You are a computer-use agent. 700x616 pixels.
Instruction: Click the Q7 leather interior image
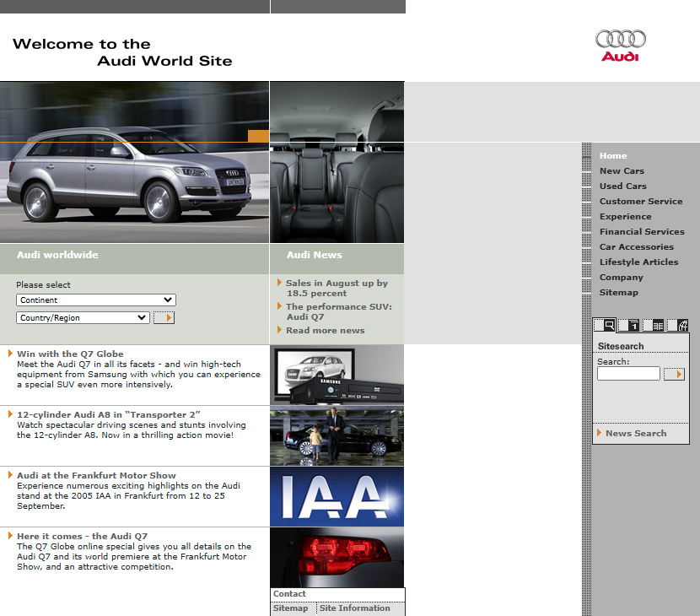tap(337, 162)
